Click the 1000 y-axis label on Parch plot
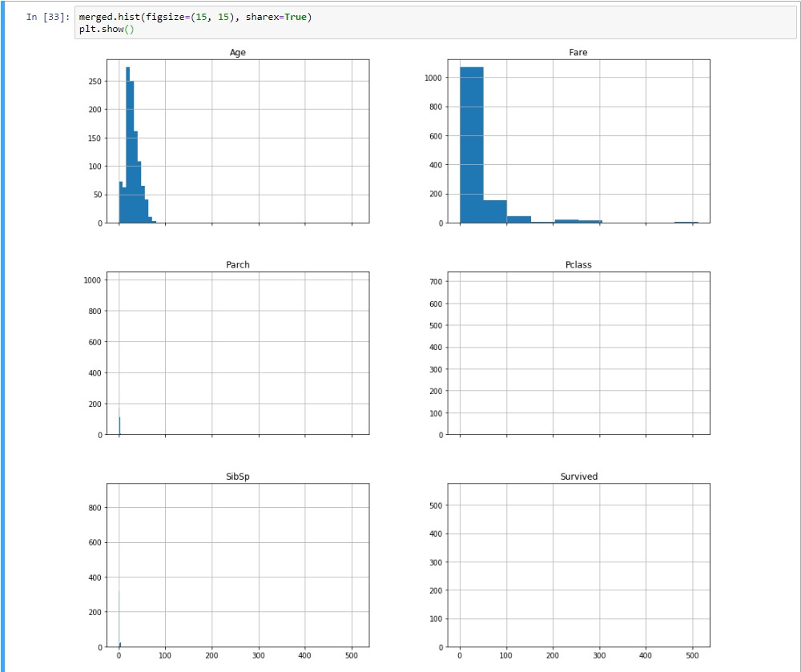The width and height of the screenshot is (801, 672). [92, 280]
